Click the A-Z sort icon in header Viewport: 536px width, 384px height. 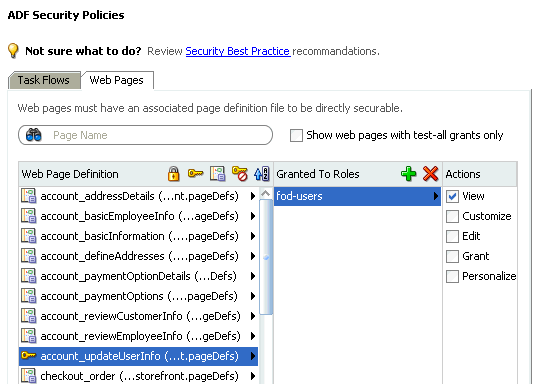tap(262, 174)
